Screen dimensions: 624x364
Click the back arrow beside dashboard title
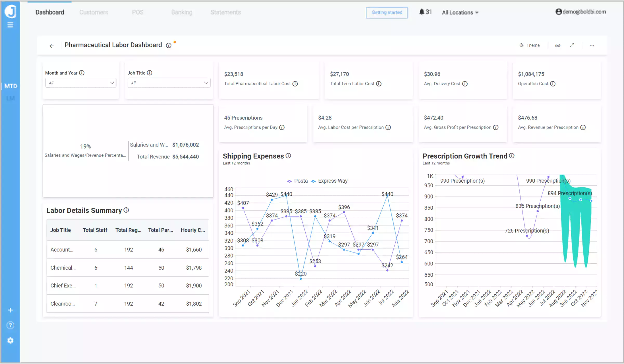(52, 45)
